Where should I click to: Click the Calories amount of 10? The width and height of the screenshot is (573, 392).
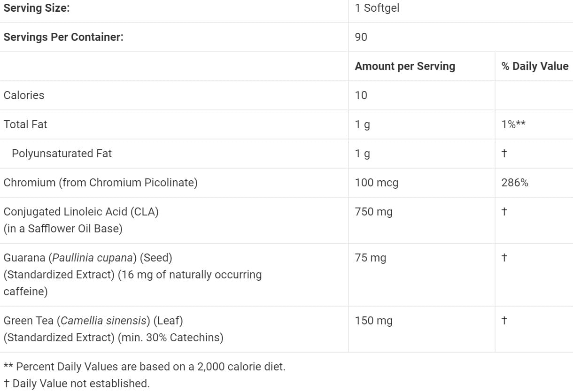pyautogui.click(x=361, y=95)
